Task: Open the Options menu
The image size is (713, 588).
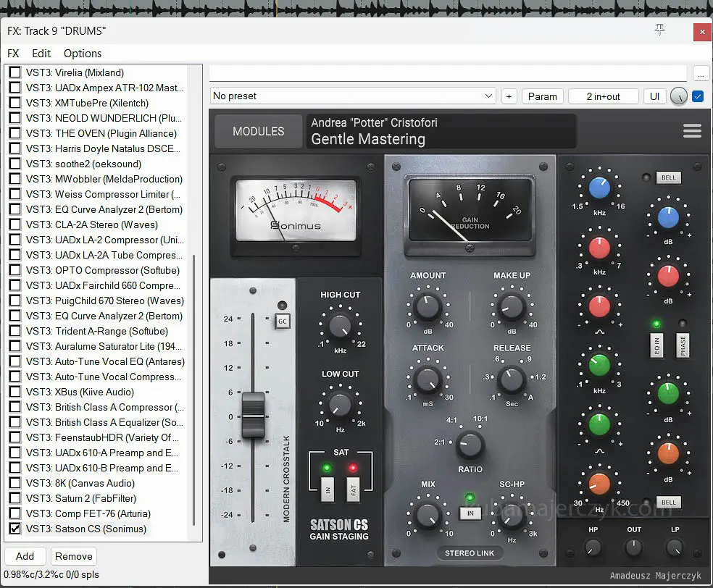Action: click(83, 54)
